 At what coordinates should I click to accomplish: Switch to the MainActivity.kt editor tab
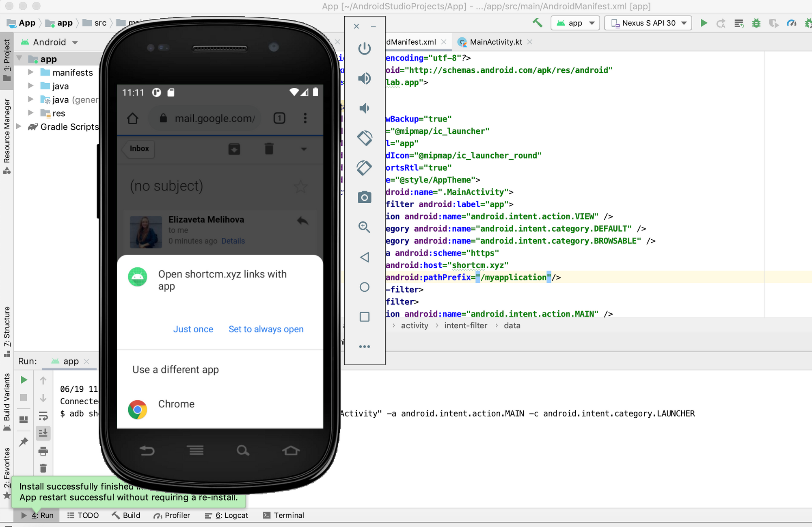495,42
